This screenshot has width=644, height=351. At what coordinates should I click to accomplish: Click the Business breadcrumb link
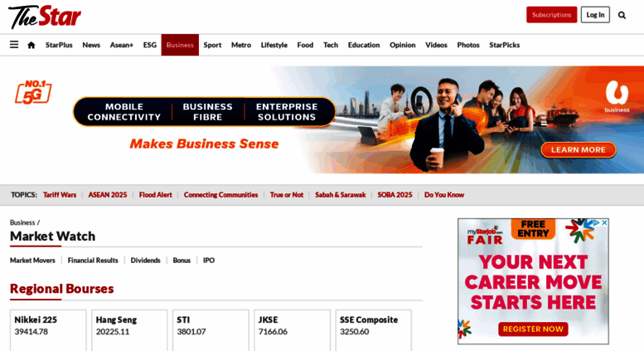coord(22,222)
